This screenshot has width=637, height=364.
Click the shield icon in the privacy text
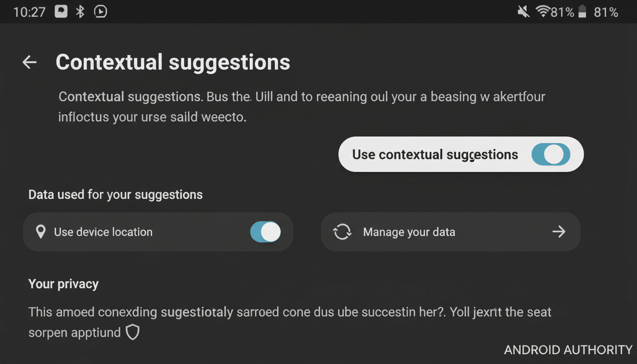(133, 332)
